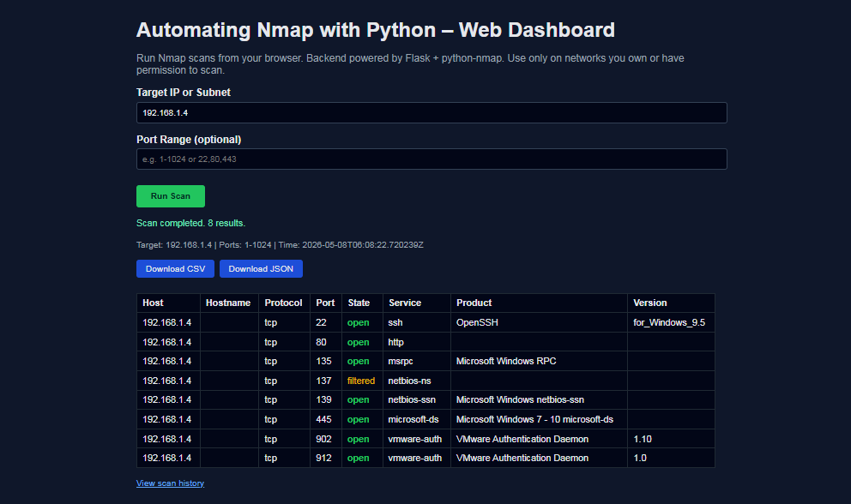Click open state in port 445 row
The height and width of the screenshot is (504, 851).
click(362, 419)
